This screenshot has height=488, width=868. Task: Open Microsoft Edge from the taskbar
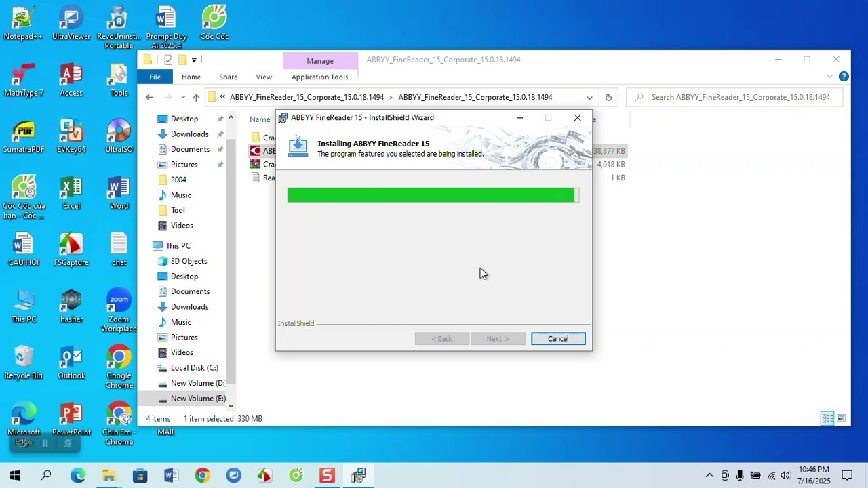[78, 476]
